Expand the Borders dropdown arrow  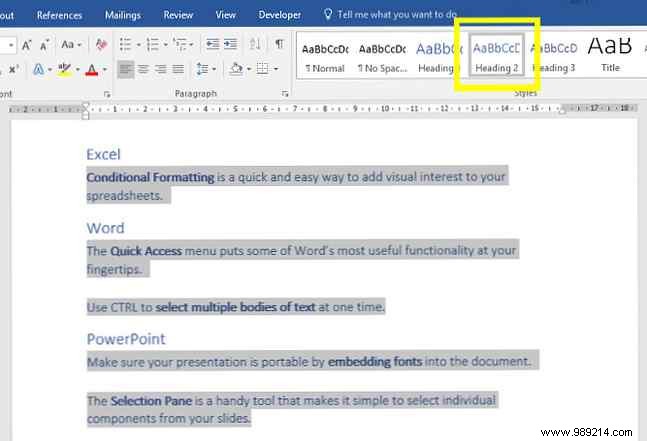(276, 69)
